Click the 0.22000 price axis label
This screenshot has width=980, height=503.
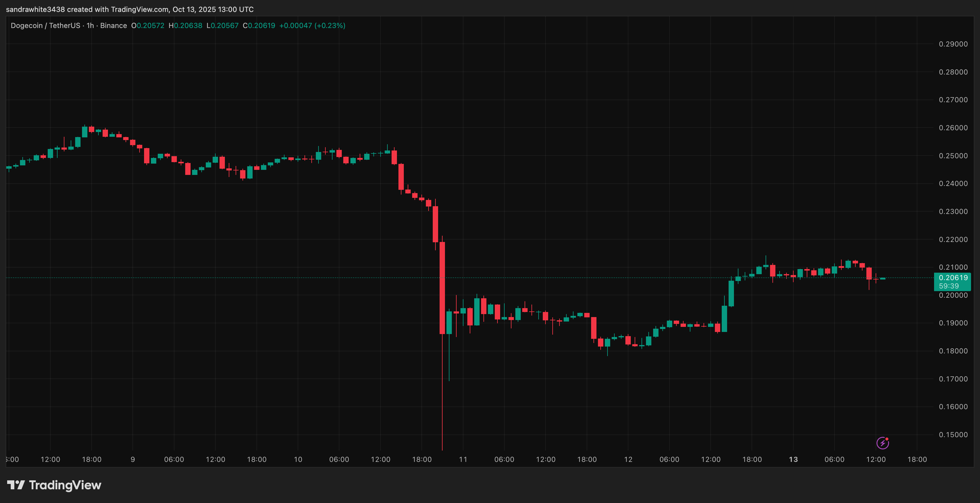click(953, 240)
